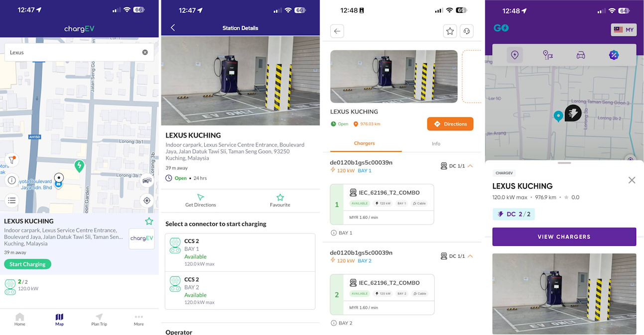The image size is (644, 335).
Task: Collapse the BAY 2 charger section
Action: point(470,256)
